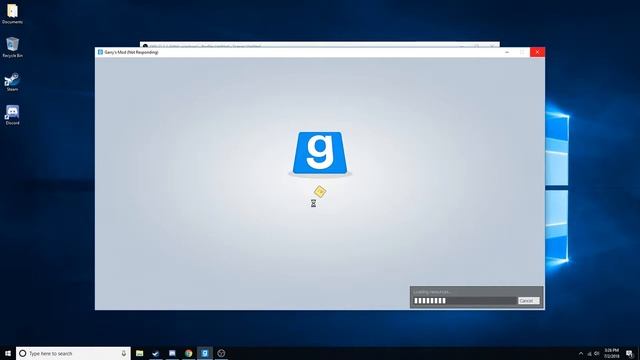Open the taskbar app between Steam and Chrome
The height and width of the screenshot is (360, 640).
tap(172, 353)
